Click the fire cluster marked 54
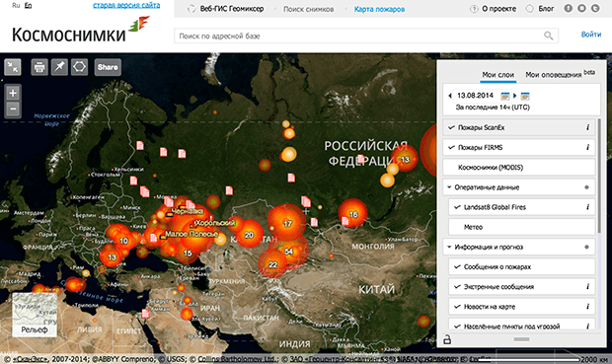 pos(289,252)
